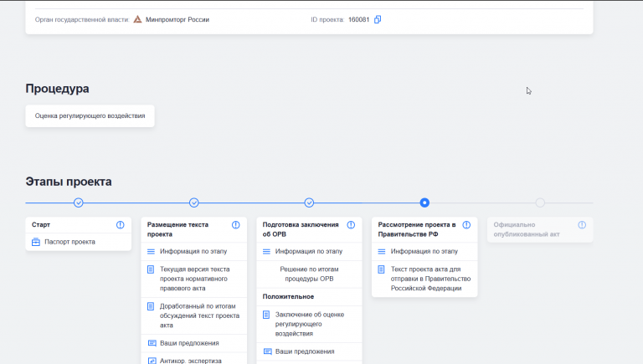The image size is (643, 364).
Task: Select the inactive final timeline stage marker
Action: pyautogui.click(x=540, y=203)
